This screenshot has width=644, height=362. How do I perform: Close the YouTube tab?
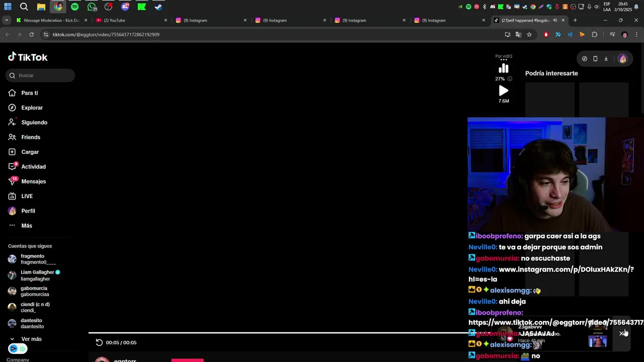pyautogui.click(x=166, y=20)
